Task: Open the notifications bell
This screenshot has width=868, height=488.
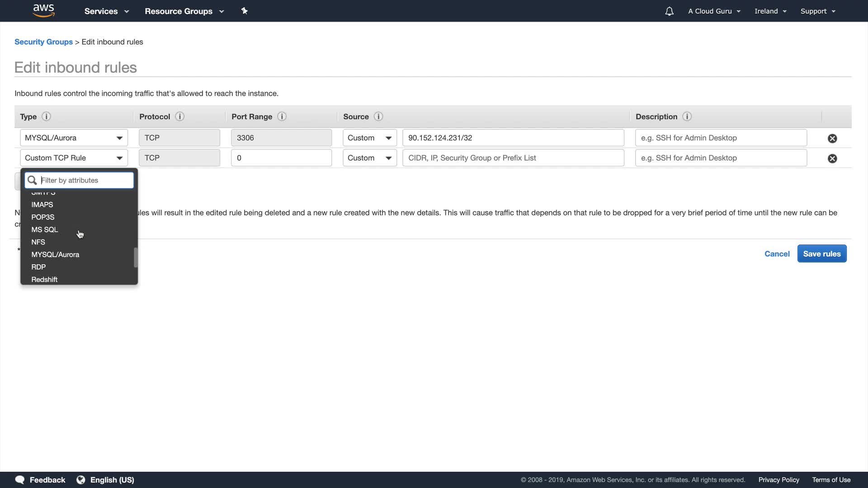Action: (669, 11)
